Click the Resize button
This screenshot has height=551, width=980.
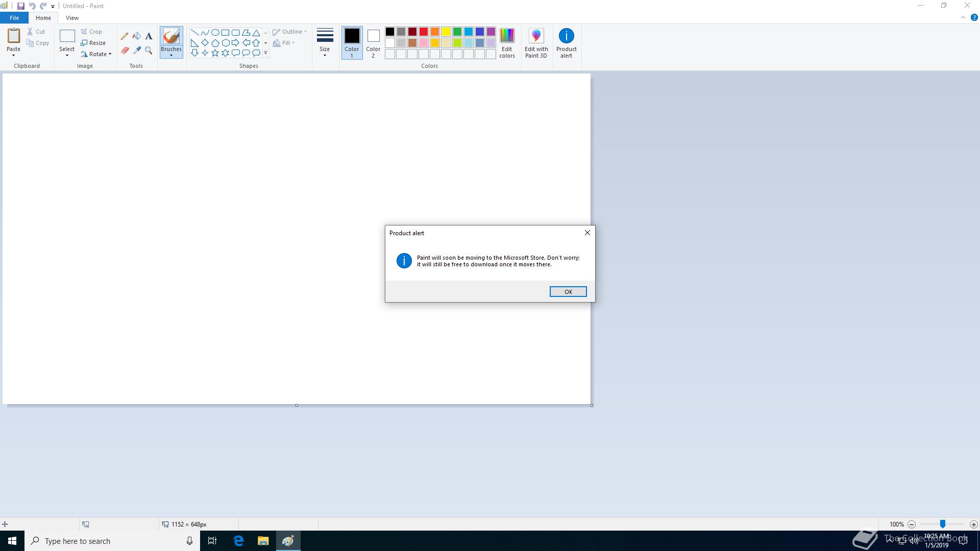click(x=93, y=43)
